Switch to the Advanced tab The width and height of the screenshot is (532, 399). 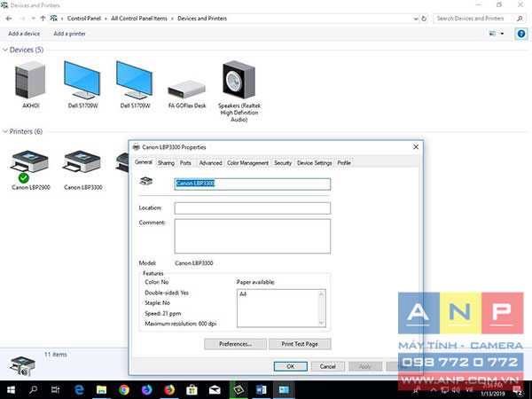click(x=210, y=163)
